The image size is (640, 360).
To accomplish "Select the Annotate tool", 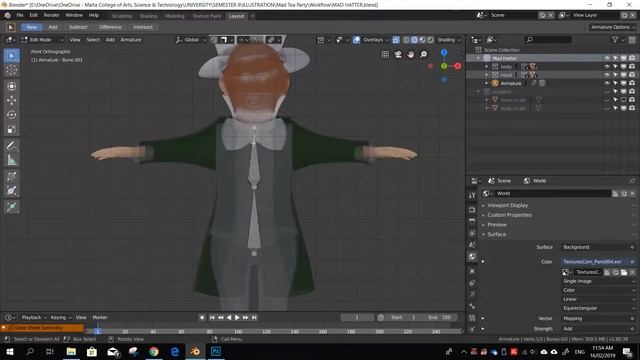I will (11, 146).
